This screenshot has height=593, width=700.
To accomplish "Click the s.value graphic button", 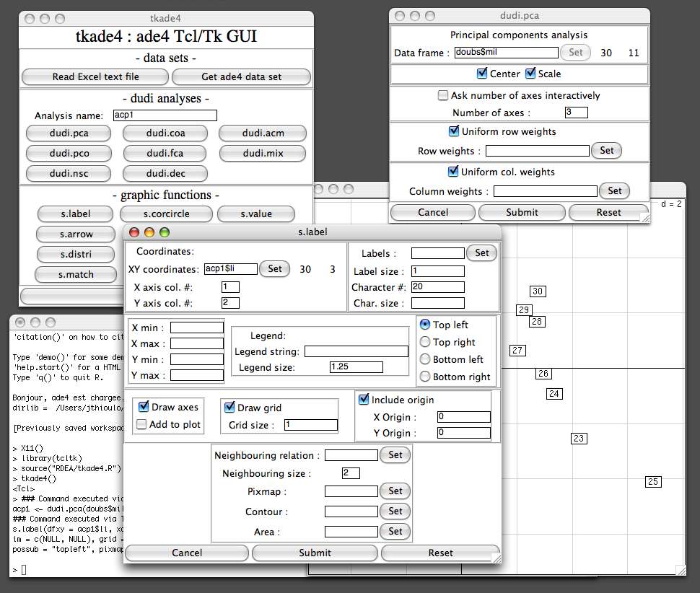I will pos(256,214).
